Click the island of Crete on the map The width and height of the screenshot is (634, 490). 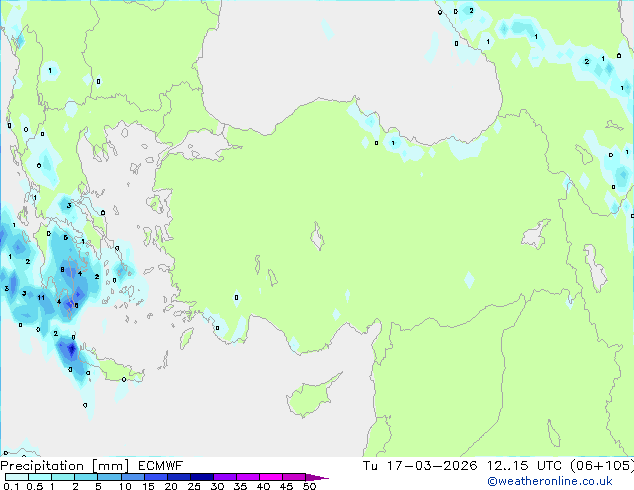(117, 370)
